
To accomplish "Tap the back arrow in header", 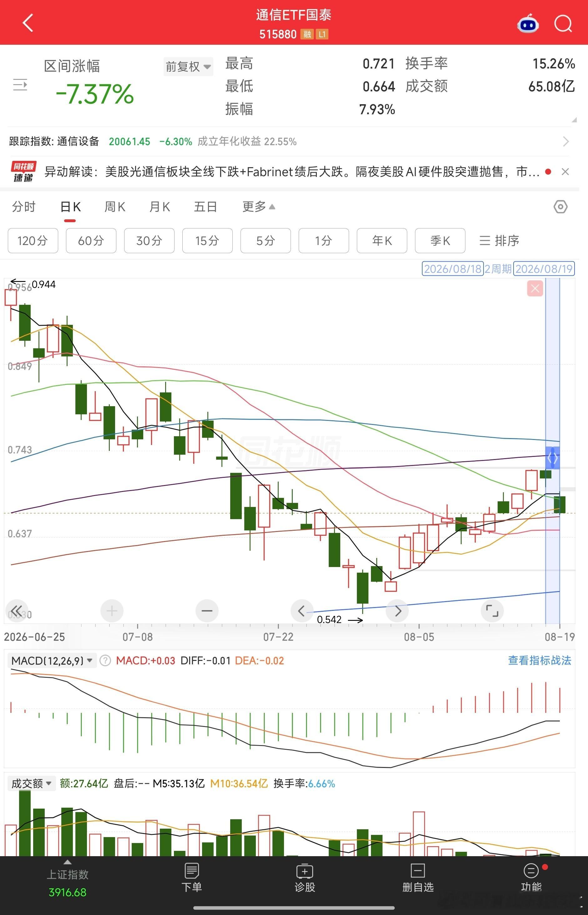I will [x=28, y=23].
